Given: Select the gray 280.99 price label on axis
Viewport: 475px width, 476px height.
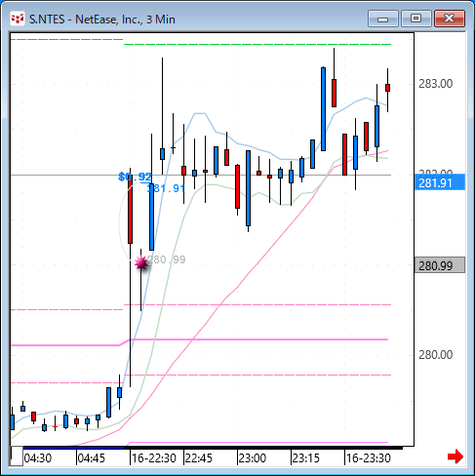Looking at the screenshot, I should pos(440,265).
